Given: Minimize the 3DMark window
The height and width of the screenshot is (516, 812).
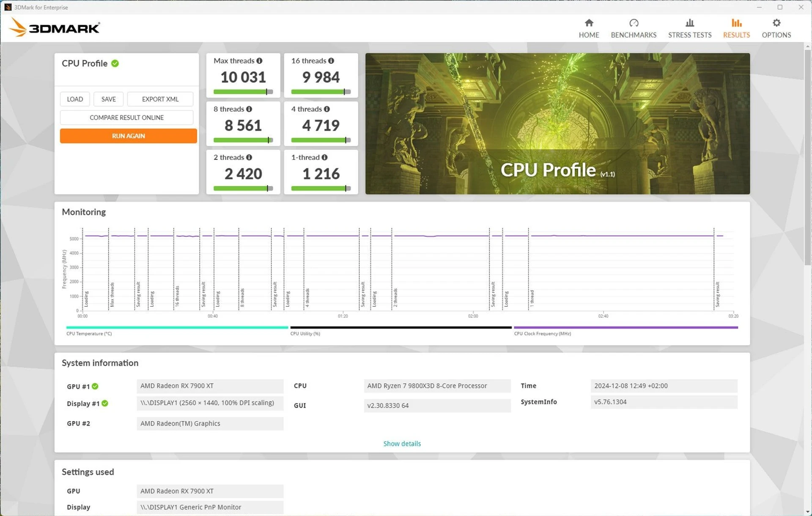Looking at the screenshot, I should [759, 7].
